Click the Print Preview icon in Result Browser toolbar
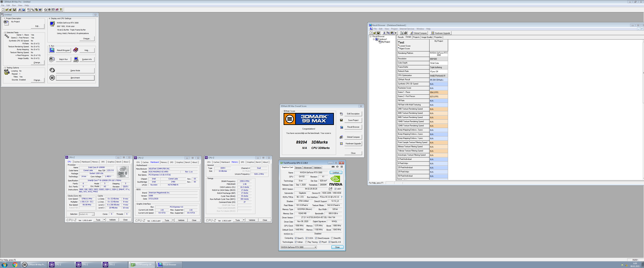The height and width of the screenshot is (268, 644). [x=402, y=33]
